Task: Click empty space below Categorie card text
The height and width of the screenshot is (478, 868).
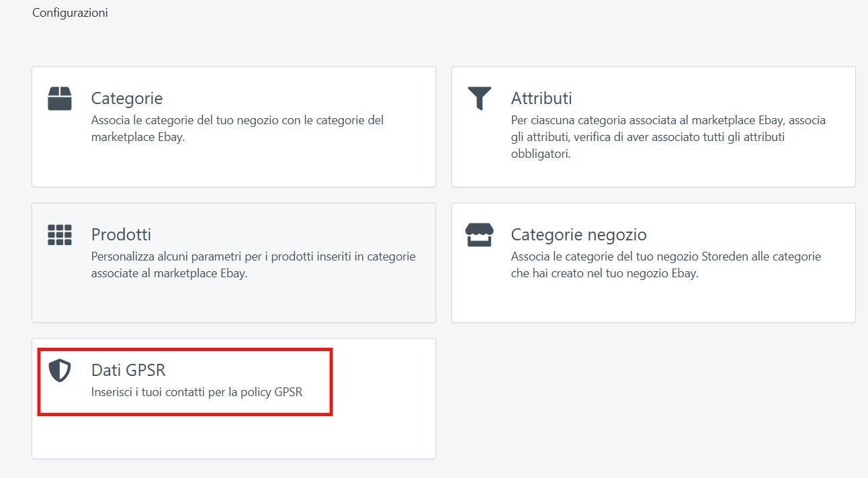Action: [x=233, y=166]
